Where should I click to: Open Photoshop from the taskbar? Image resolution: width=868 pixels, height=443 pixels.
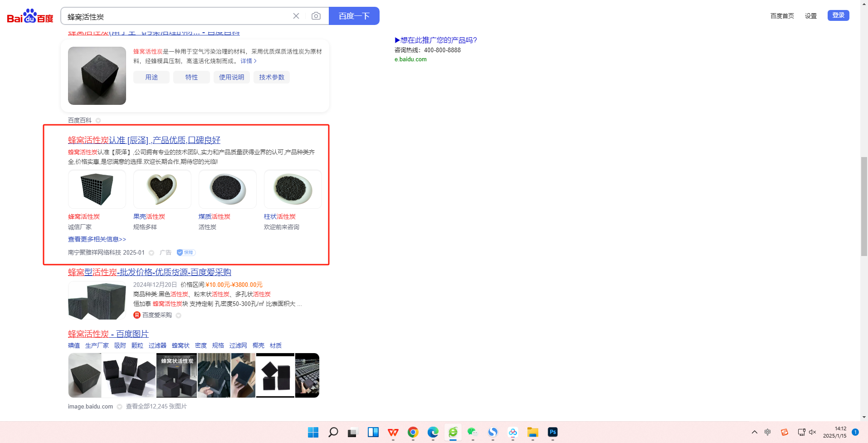point(553,432)
